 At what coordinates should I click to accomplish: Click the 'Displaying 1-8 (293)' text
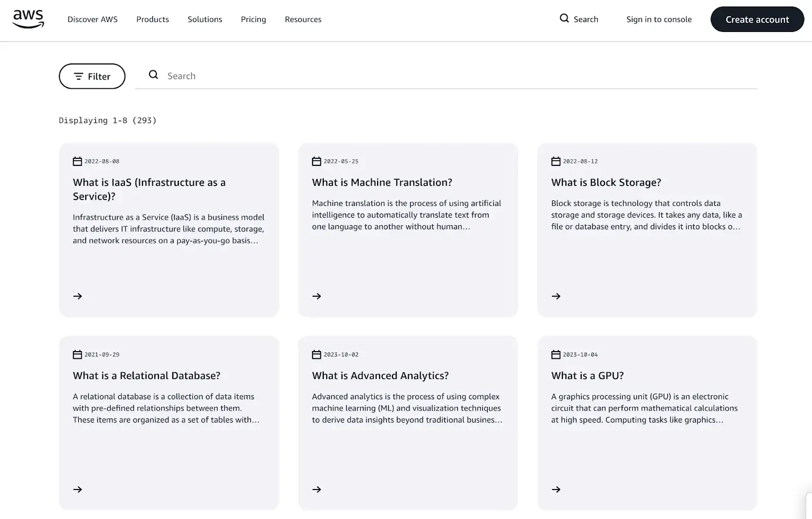pos(108,120)
